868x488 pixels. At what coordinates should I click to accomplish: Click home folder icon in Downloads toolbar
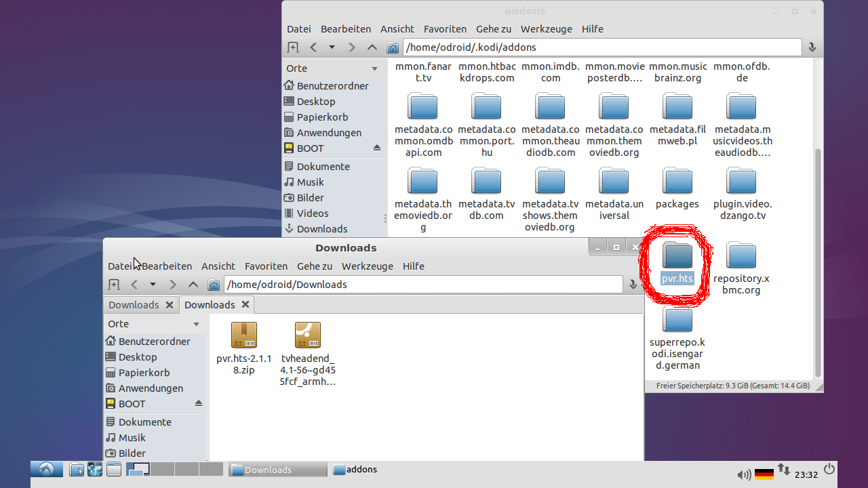(x=214, y=285)
